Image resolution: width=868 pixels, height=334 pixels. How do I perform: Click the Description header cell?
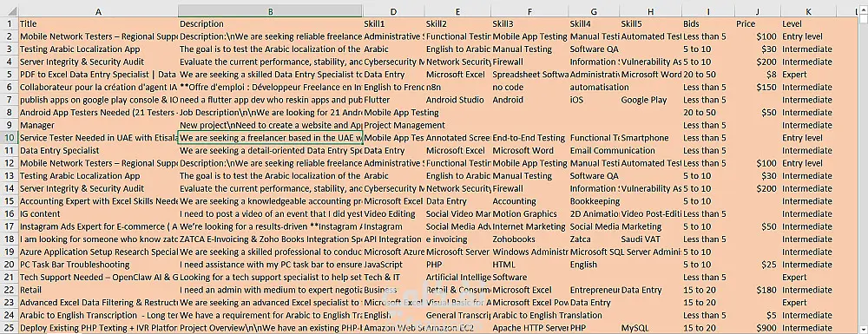pyautogui.click(x=270, y=23)
